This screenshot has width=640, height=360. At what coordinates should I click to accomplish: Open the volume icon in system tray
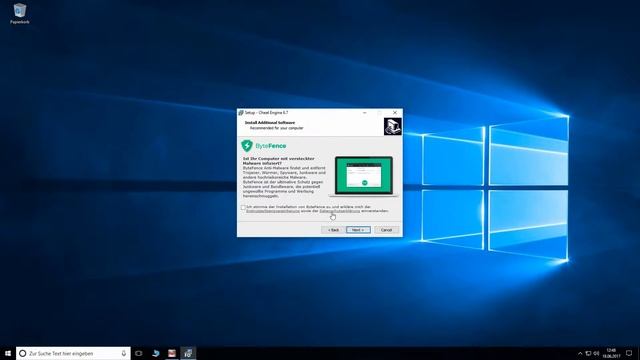pos(596,353)
